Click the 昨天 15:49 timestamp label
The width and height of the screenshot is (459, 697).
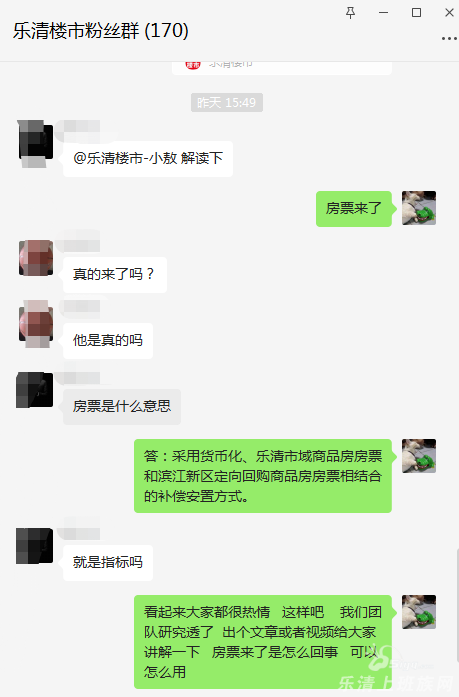tap(227, 103)
